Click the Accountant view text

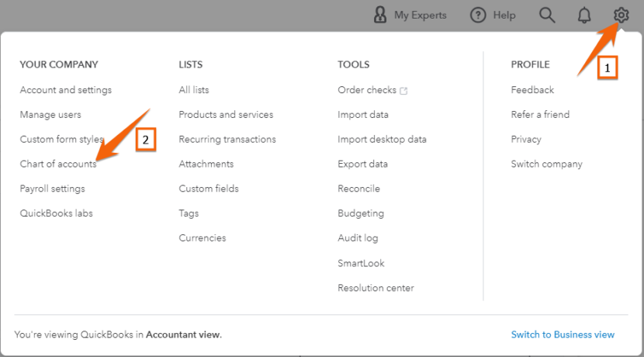184,334
